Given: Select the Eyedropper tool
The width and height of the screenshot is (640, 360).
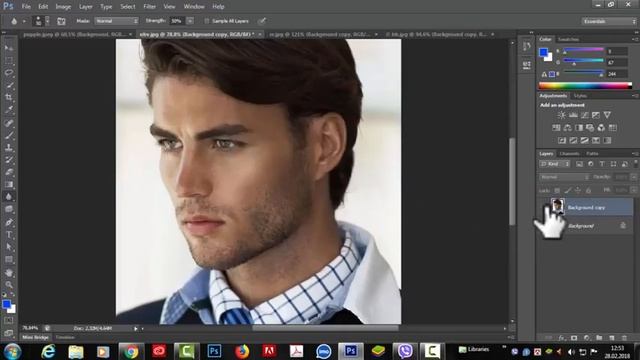Looking at the screenshot, I should tap(9, 110).
